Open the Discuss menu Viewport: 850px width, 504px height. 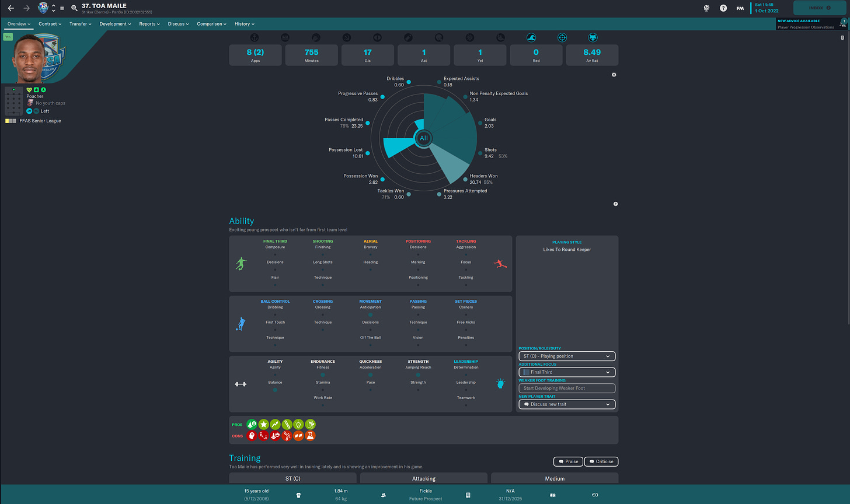179,24
